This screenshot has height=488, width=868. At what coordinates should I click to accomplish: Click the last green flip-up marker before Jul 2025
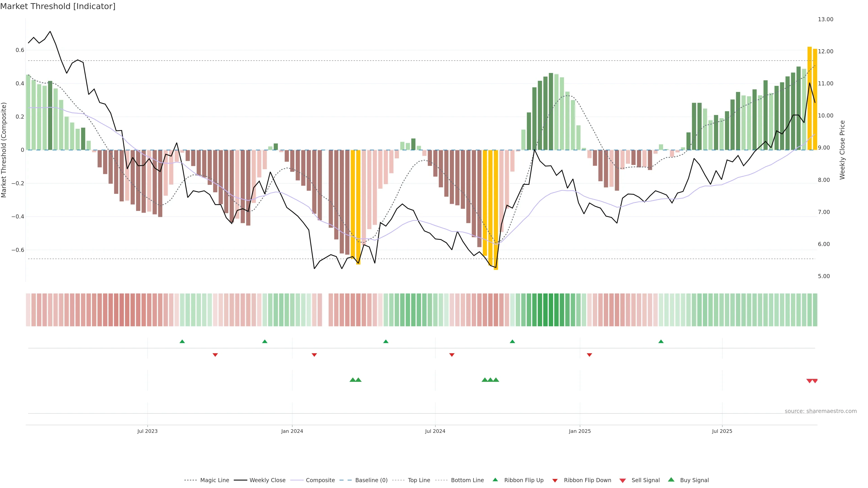[661, 342]
